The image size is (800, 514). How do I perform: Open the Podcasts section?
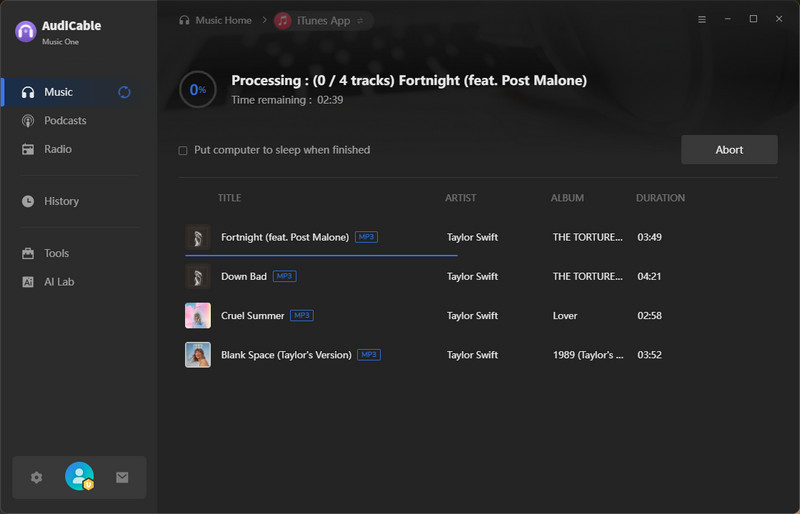point(65,121)
